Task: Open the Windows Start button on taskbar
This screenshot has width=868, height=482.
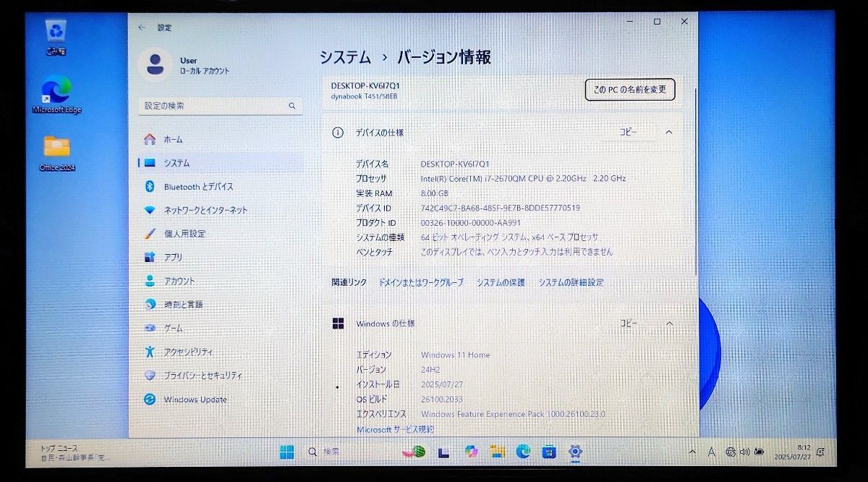Action: (286, 452)
